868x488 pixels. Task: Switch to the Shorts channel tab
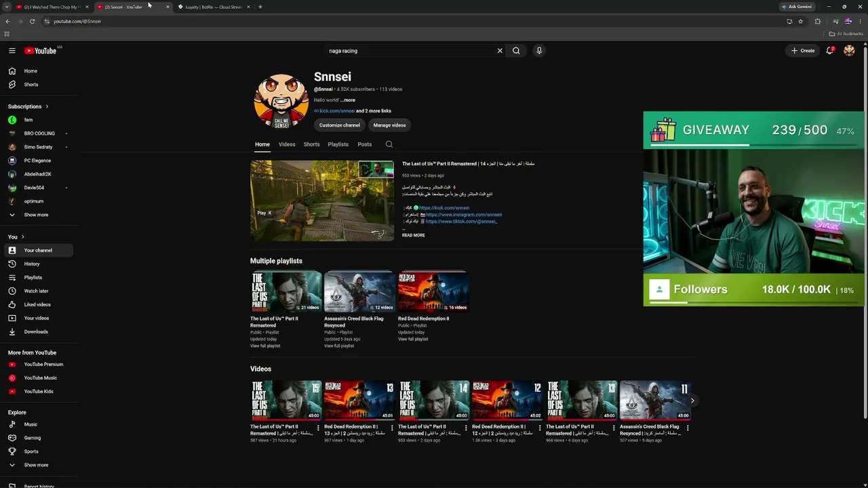311,144
